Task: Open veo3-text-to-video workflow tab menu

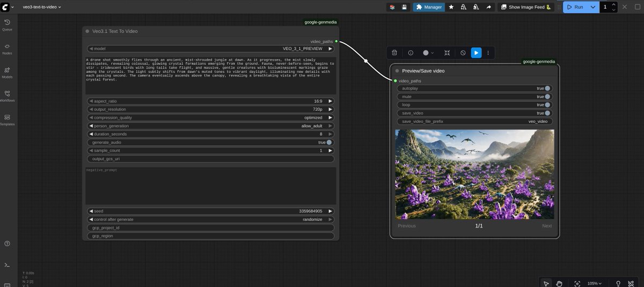Action: (x=42, y=7)
